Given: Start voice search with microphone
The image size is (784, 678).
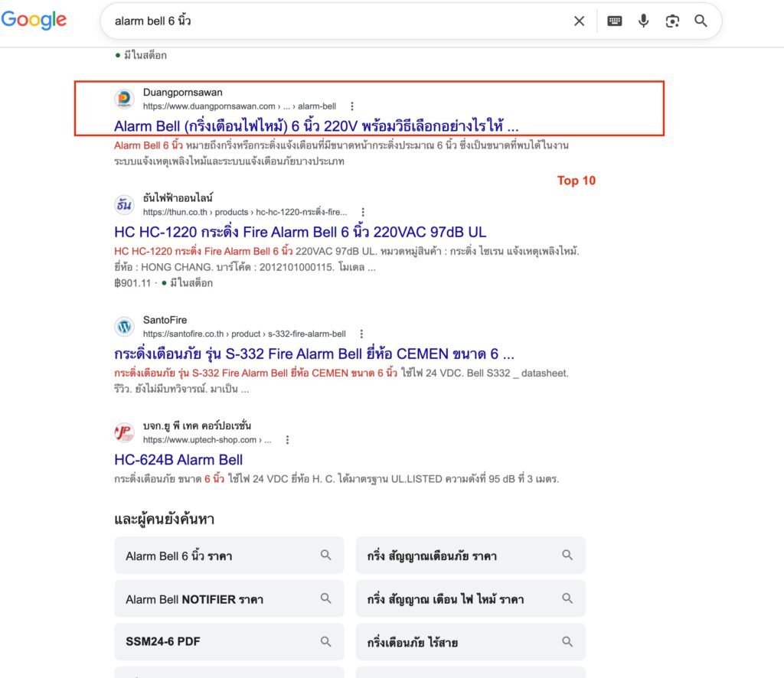Looking at the screenshot, I should coord(643,21).
